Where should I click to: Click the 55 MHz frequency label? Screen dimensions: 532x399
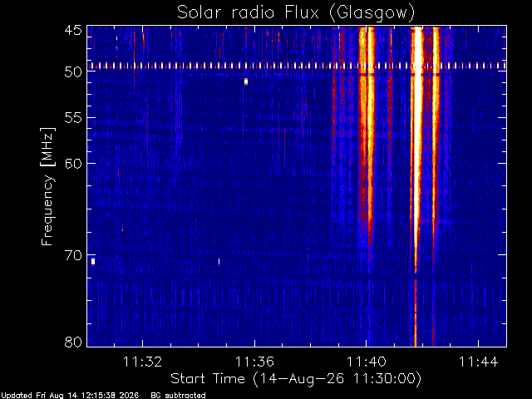[73, 118]
